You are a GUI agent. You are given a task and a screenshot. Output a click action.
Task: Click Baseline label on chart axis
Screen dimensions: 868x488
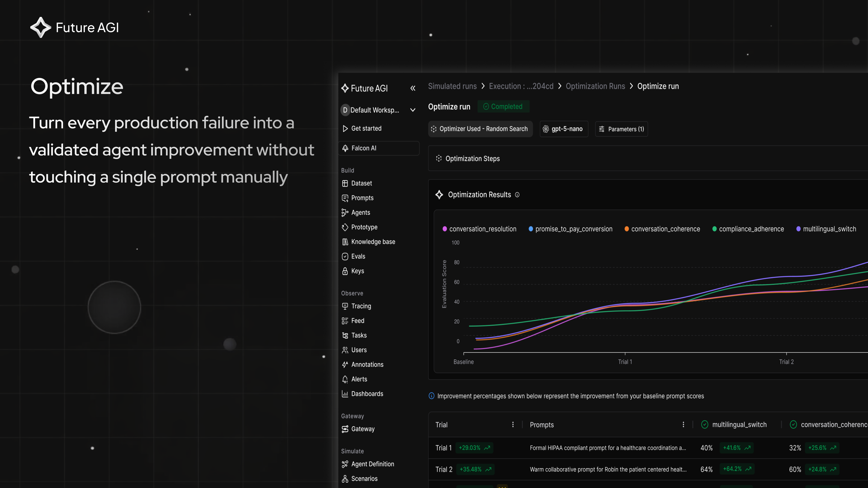coord(463,362)
